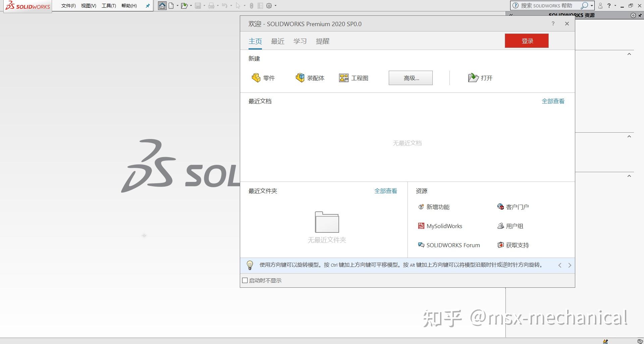Click the Select cursor toolbar icon
Viewport: 644px width, 344px height.
(x=238, y=6)
